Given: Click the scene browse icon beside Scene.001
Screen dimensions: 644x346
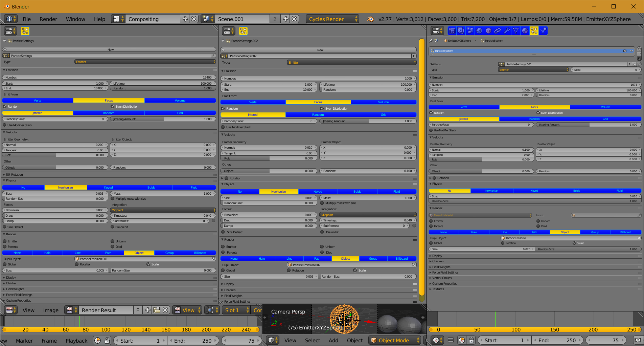Looking at the screenshot, I should pyautogui.click(x=208, y=19).
